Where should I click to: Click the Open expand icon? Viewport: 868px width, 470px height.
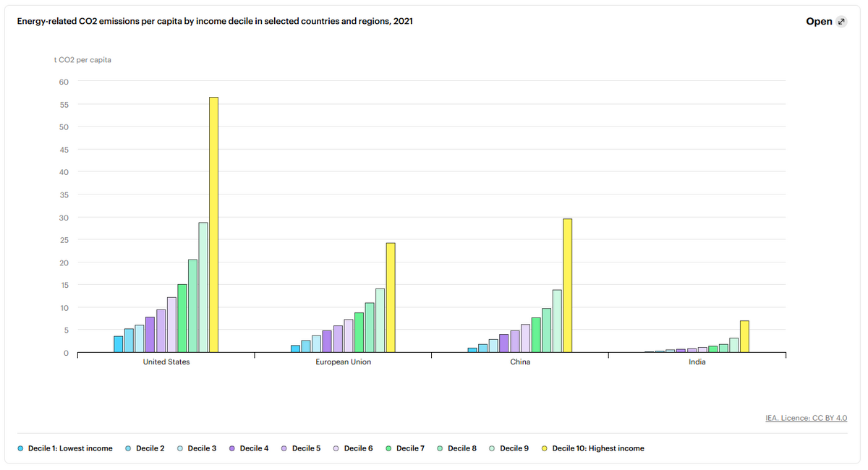841,22
